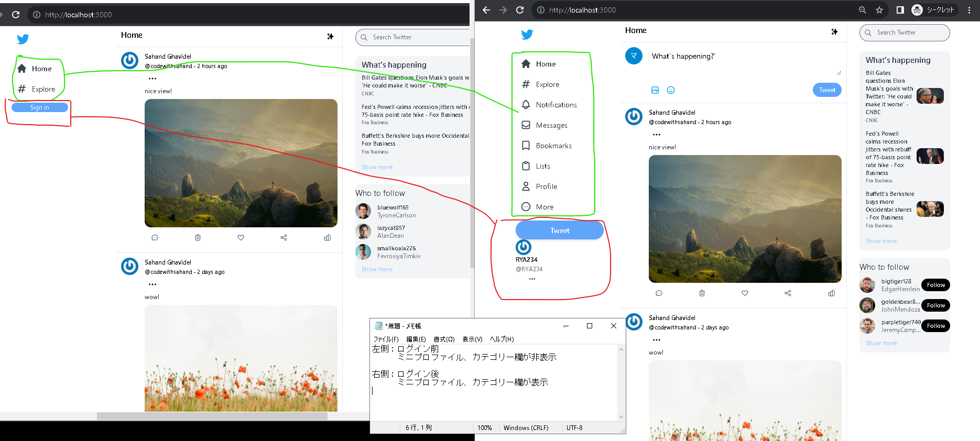Click the horizontal scrollbar in left browser
Image resolution: width=980 pixels, height=441 pixels.
click(212, 416)
